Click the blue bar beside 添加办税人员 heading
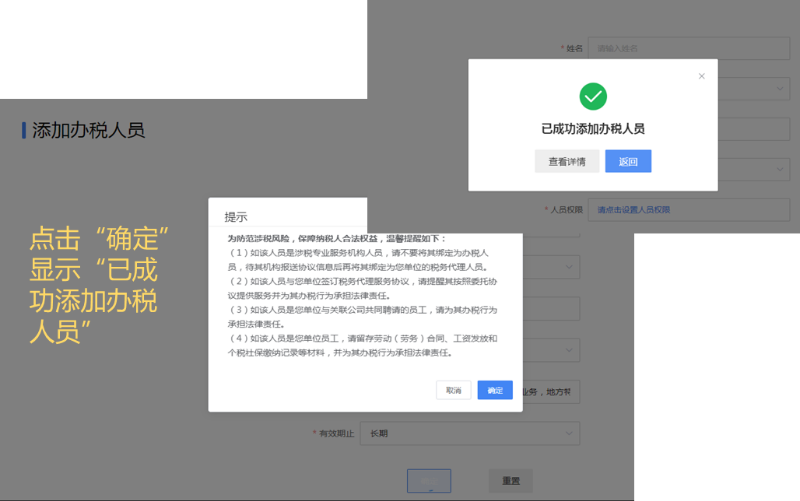800x501 pixels. coord(24,131)
